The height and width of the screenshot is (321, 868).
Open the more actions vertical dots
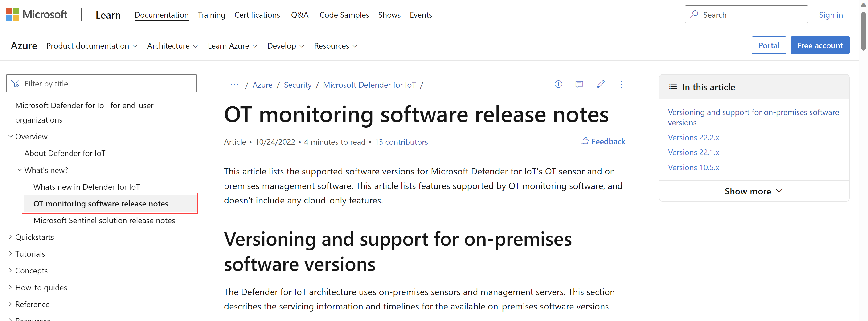tap(621, 84)
